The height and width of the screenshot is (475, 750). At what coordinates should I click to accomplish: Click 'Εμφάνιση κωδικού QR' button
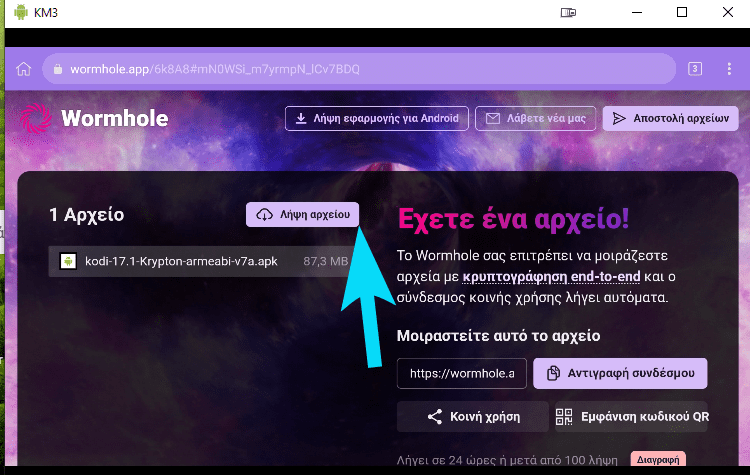click(631, 417)
